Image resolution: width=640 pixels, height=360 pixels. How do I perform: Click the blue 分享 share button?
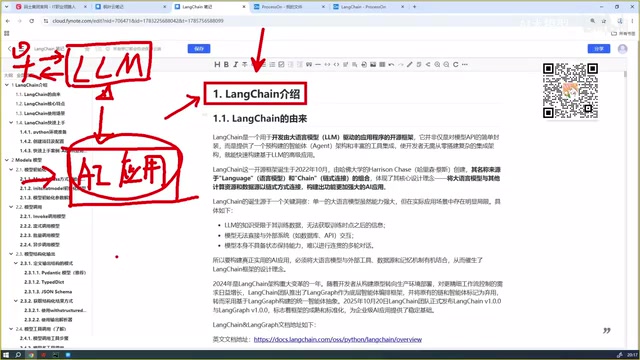click(x=599, y=49)
